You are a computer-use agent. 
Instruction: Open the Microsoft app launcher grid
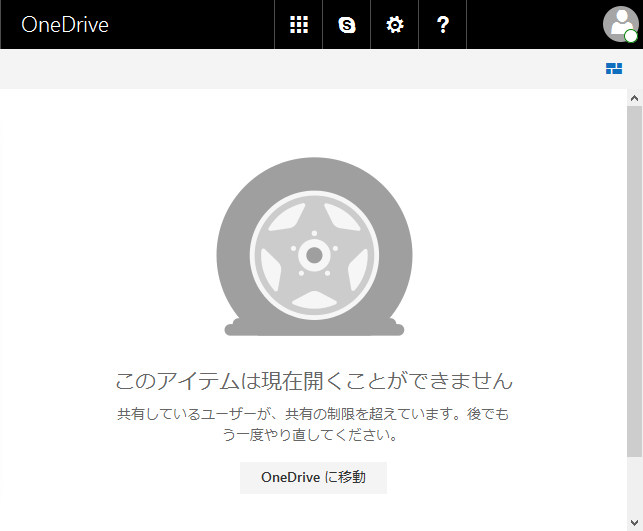click(x=298, y=25)
